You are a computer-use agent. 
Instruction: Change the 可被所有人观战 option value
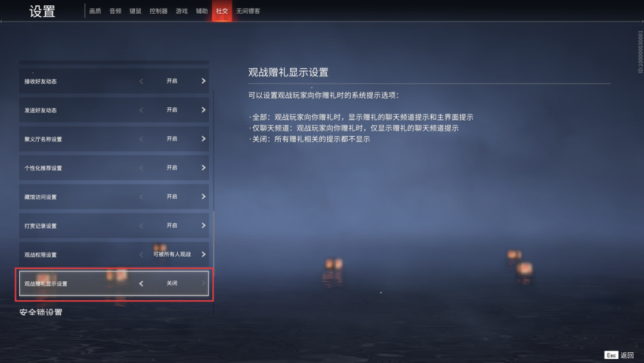click(x=172, y=254)
